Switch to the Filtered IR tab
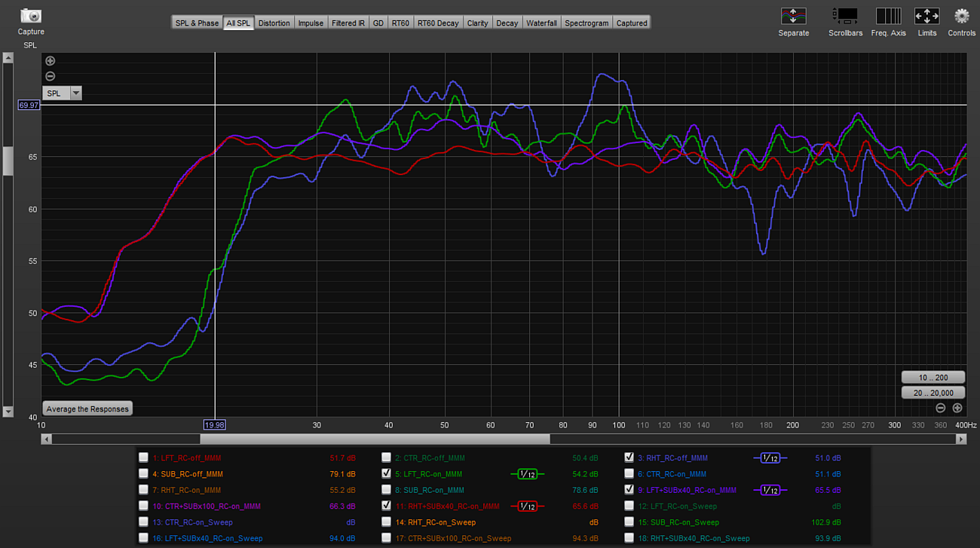Screen dimensions: 980x548 pos(348,23)
